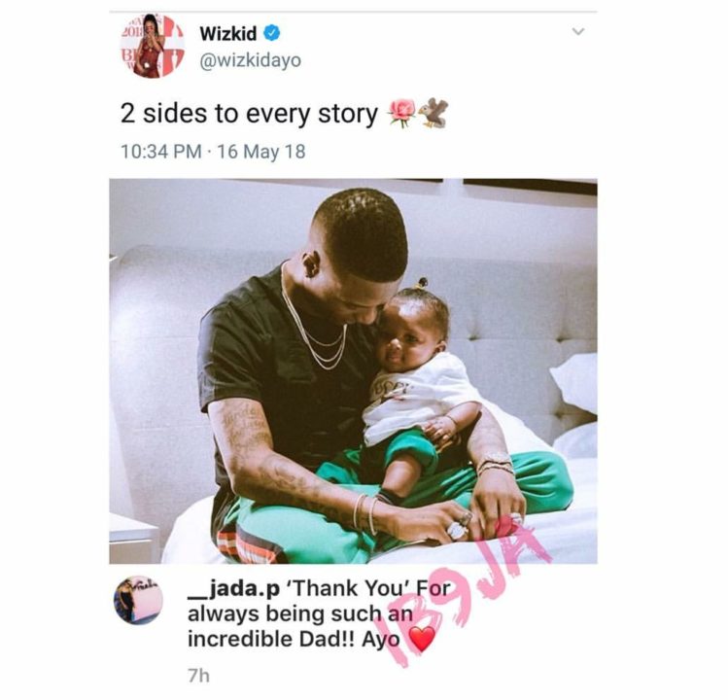Viewport: 728px width, 700px height.
Task: Open the 10:34 PM tweet timestamp
Action: pyautogui.click(x=161, y=152)
